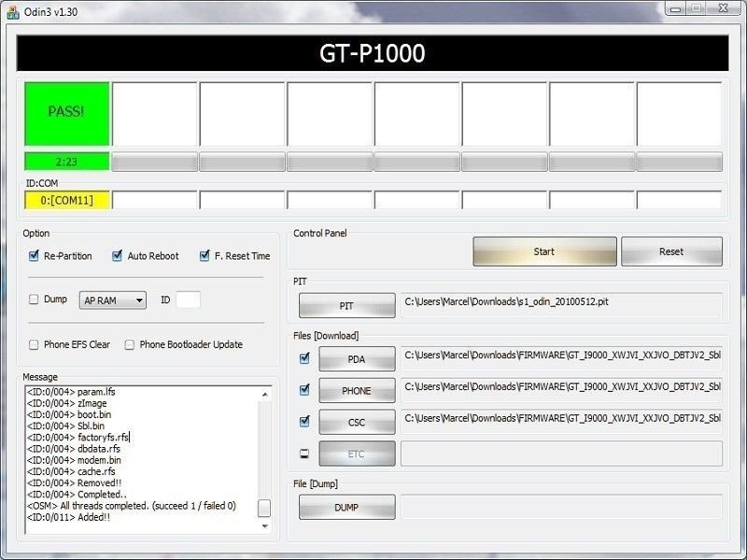Tick the ETC file checkbox
747x560 pixels.
tap(304, 454)
